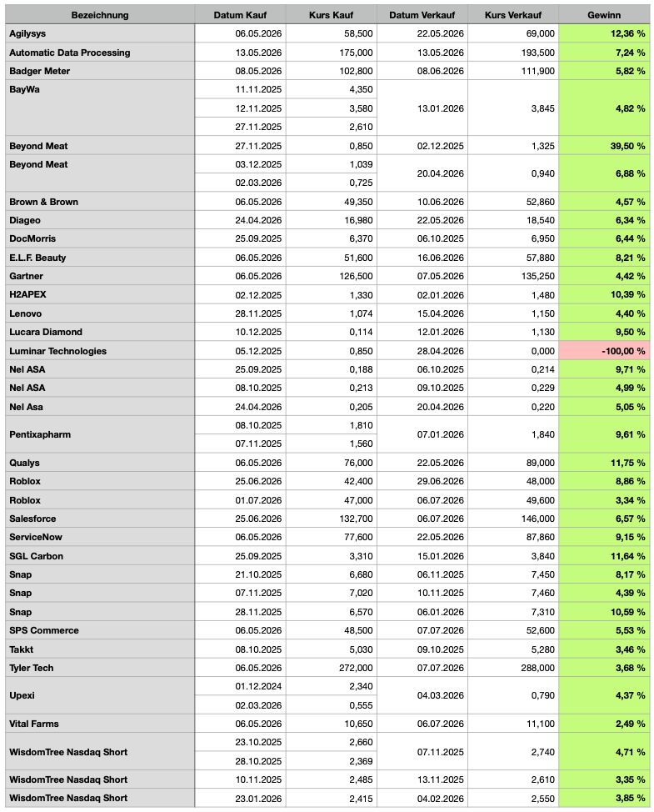Select Nel ASA sale date 09.10.2025
This screenshot has height=812, width=654.
[422, 388]
